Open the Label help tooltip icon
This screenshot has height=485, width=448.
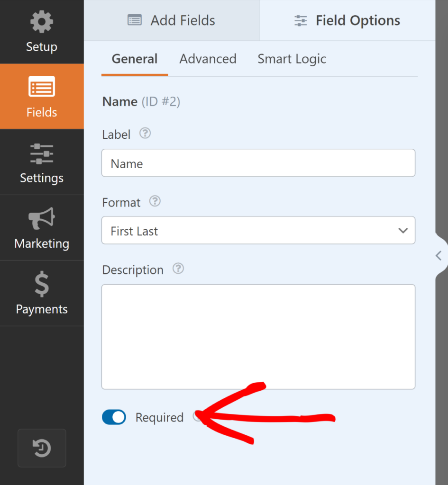145,133
